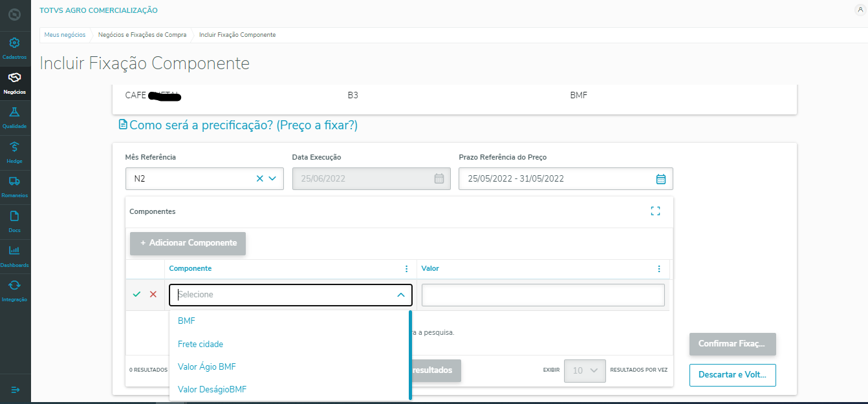This screenshot has height=404, width=868.
Task: Toggle fullscreen for Componentes table
Action: click(x=655, y=211)
